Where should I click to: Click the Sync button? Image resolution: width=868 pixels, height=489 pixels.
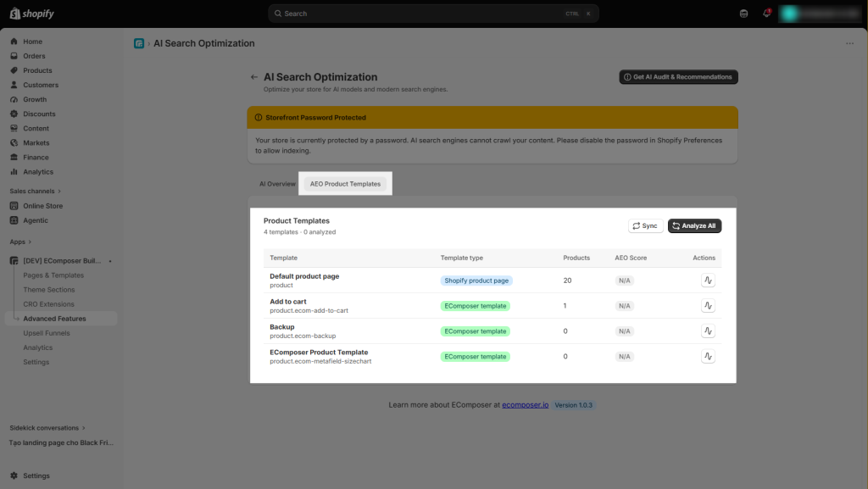click(645, 225)
